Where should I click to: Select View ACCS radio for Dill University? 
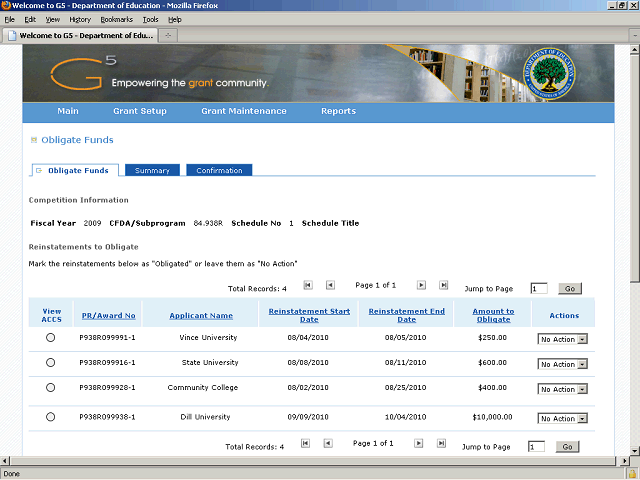point(51,417)
